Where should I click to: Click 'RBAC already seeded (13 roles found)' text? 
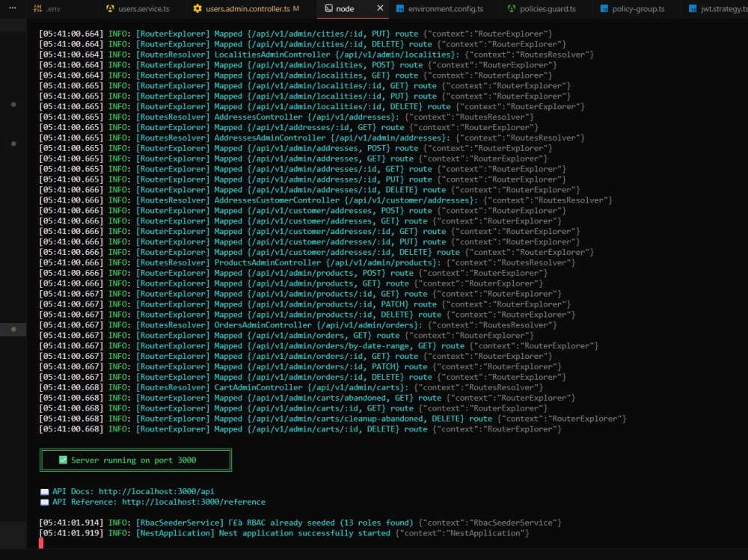330,523
